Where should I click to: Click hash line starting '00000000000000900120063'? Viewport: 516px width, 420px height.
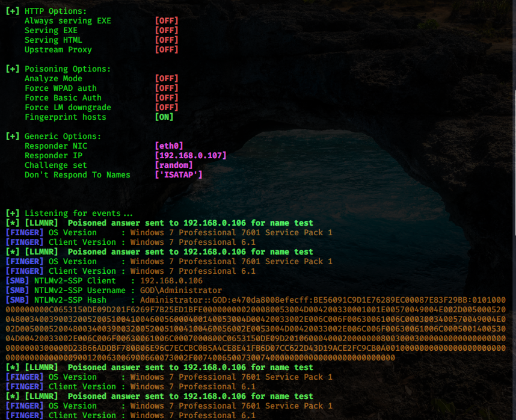pyautogui.click(x=200, y=358)
